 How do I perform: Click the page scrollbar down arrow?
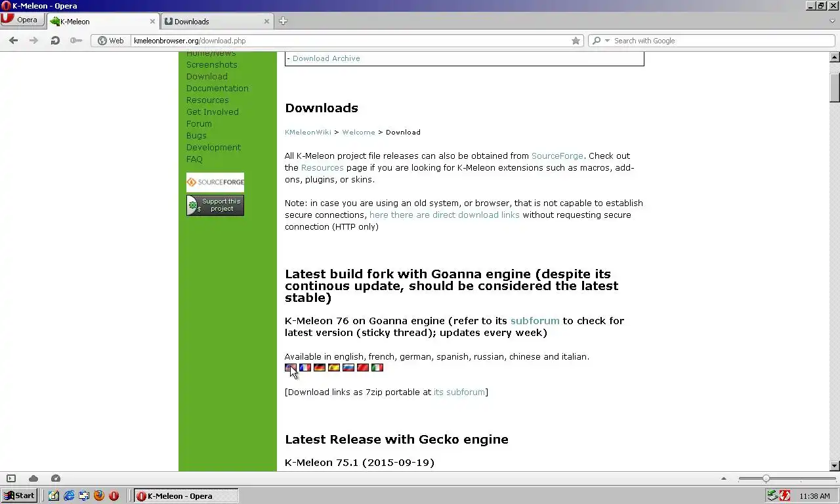click(x=835, y=466)
